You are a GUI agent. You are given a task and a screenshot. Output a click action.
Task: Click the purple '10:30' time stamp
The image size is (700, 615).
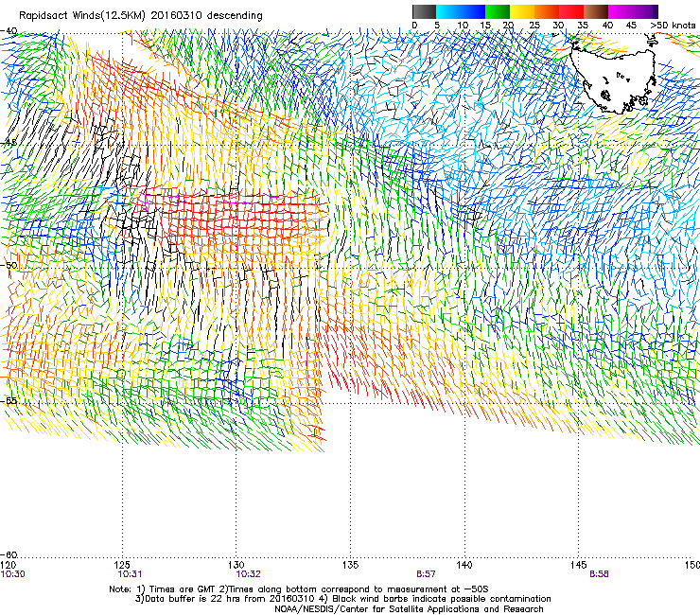click(x=13, y=574)
